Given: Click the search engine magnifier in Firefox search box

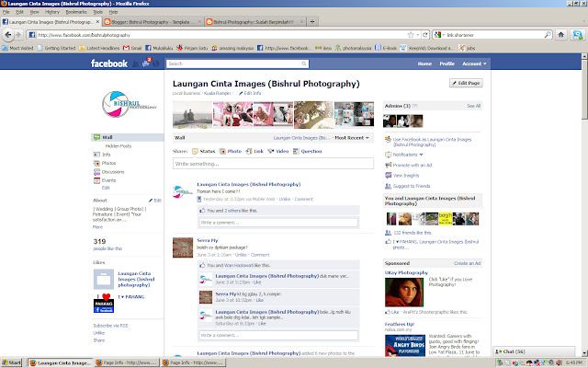Looking at the screenshot, I should point(548,35).
